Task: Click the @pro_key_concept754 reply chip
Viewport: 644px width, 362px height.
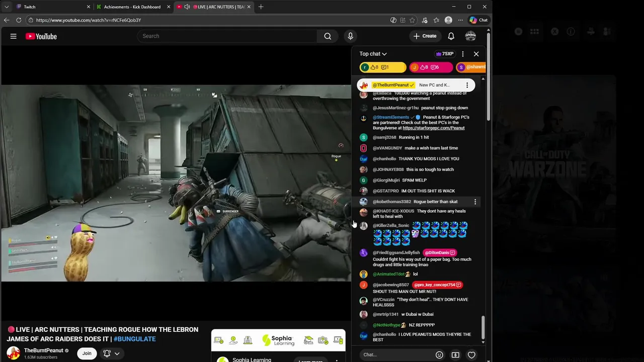Action: [x=437, y=285]
